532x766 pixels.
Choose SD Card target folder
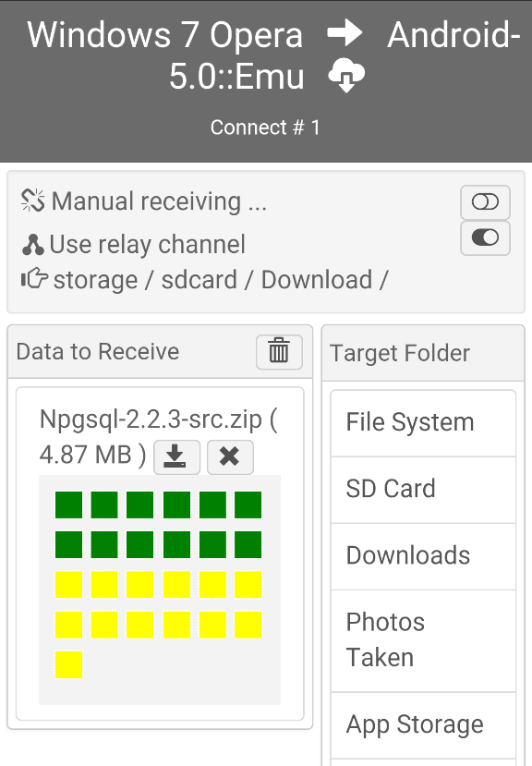[x=423, y=490]
